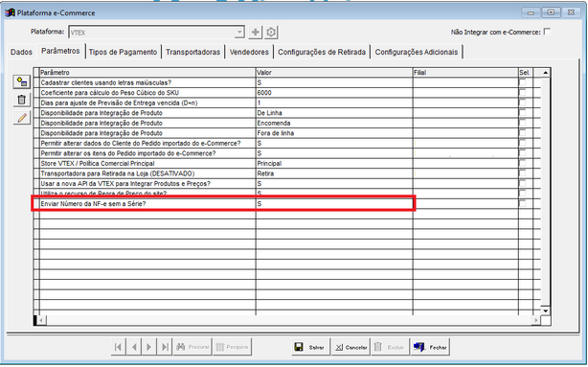Switch to the Dados tab
588x367 pixels.
coord(21,52)
